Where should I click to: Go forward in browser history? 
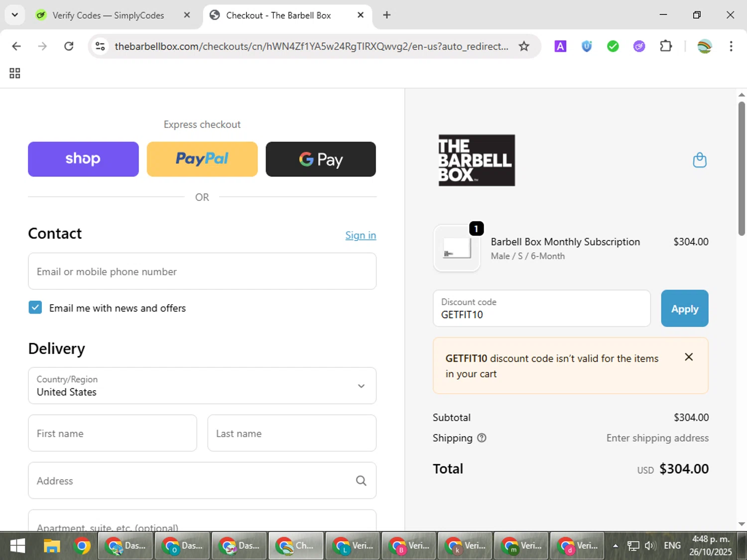click(x=42, y=46)
